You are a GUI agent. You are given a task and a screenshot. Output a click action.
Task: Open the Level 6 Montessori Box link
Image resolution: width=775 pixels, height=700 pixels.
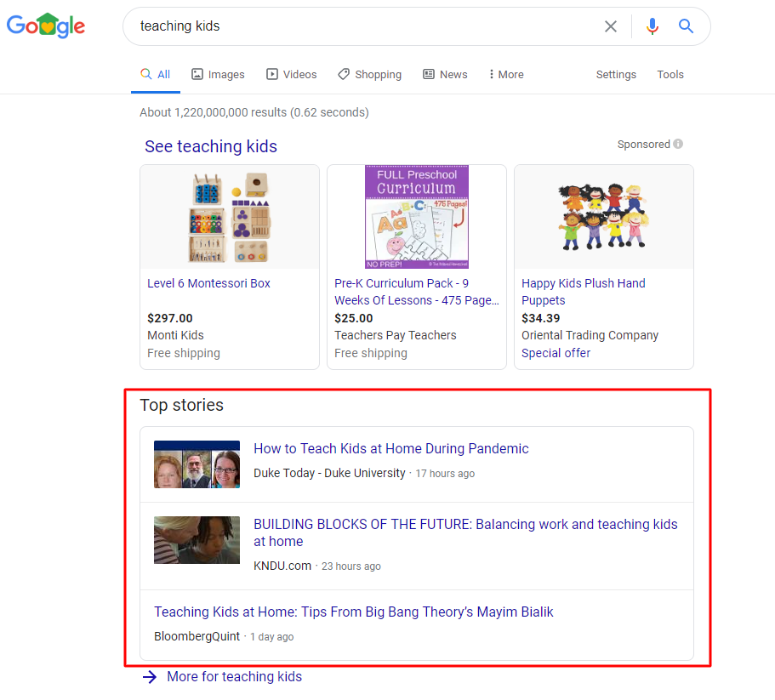208,283
